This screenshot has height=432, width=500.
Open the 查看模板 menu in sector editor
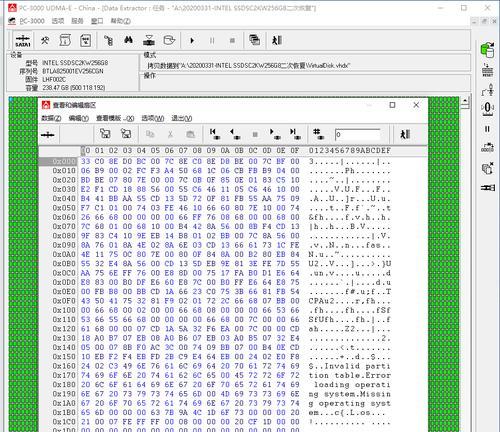pyautogui.click(x=115, y=118)
